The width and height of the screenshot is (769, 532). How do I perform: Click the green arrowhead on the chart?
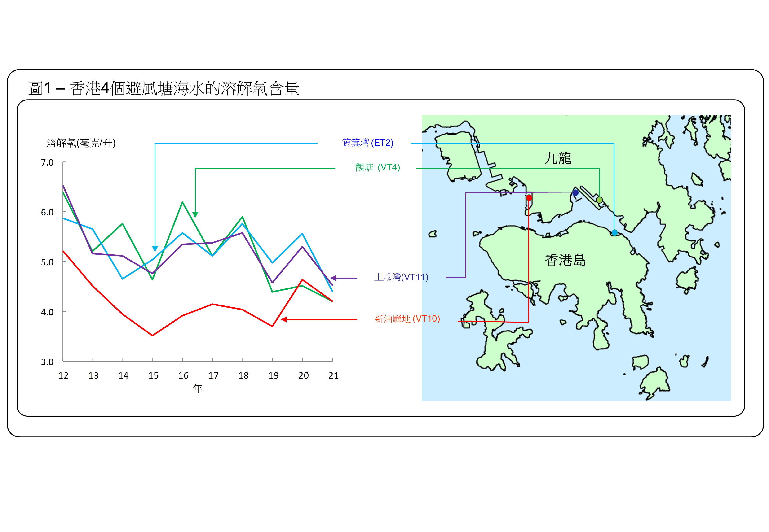coord(195,214)
